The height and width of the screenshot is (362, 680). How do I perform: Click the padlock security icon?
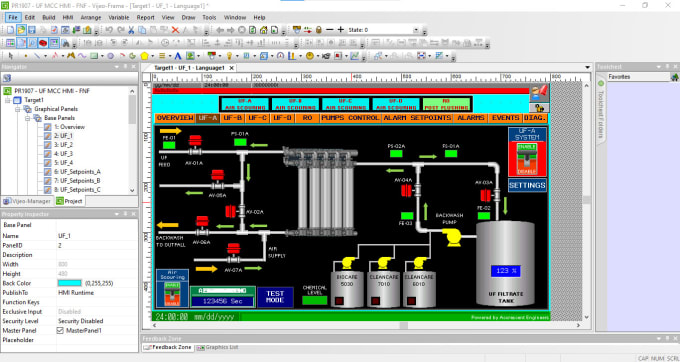pyautogui.click(x=318, y=29)
